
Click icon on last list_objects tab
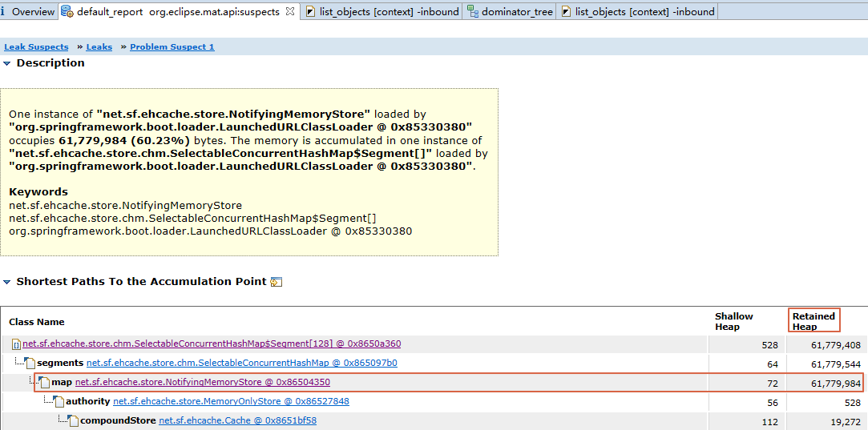pyautogui.click(x=567, y=11)
